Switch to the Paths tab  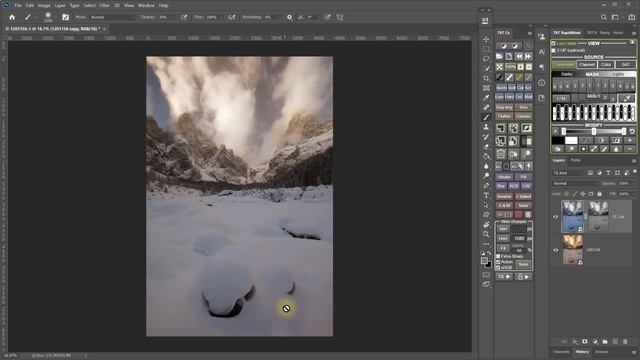(576, 160)
